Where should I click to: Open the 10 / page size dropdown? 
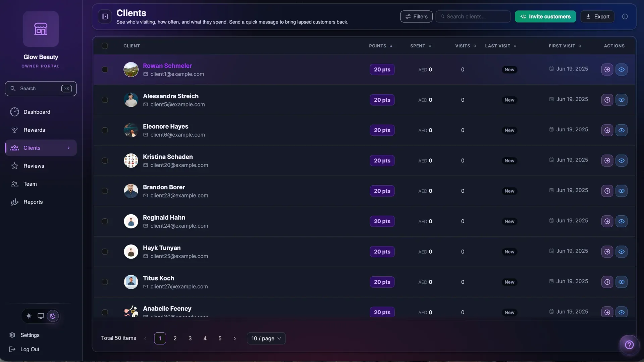[x=266, y=338]
